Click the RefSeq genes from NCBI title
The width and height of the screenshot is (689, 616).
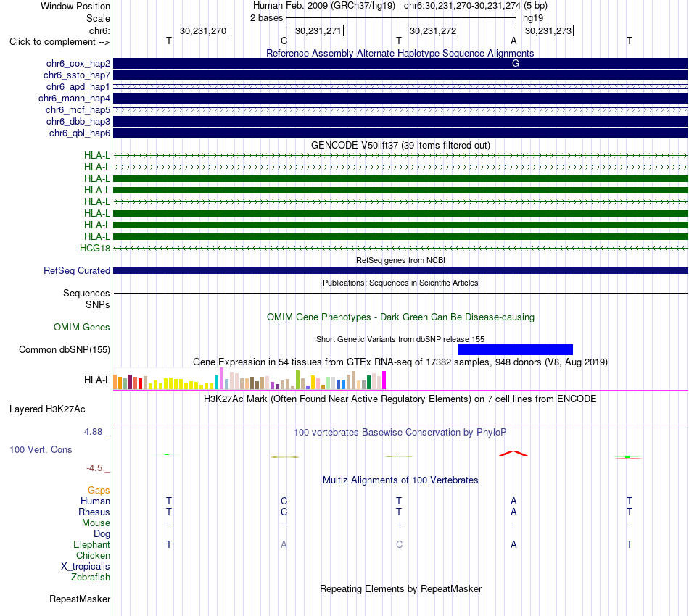click(x=400, y=260)
